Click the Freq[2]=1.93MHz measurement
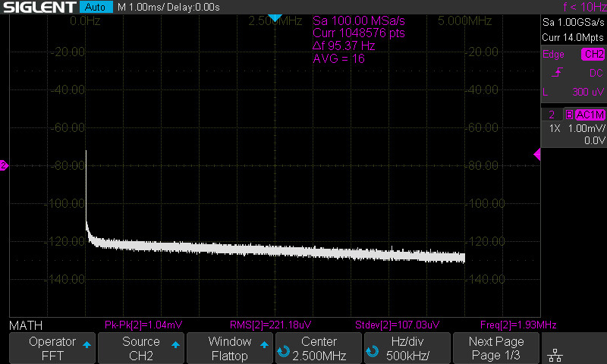The height and width of the screenshot is (364, 607). pos(518,325)
